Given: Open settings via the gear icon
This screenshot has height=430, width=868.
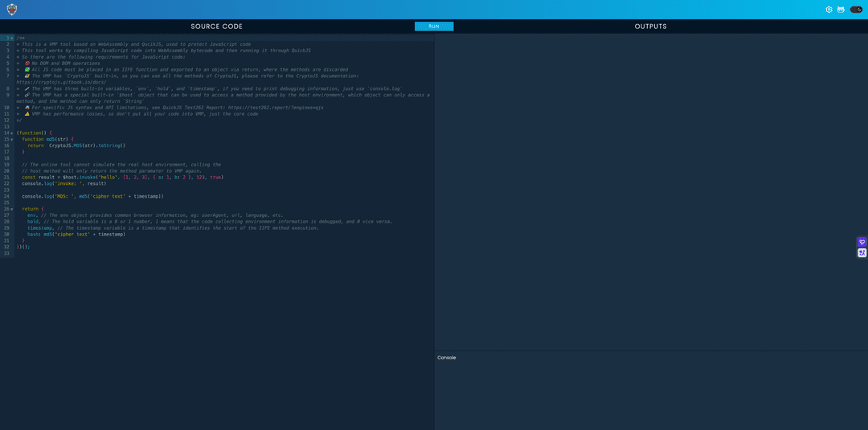Looking at the screenshot, I should [829, 10].
